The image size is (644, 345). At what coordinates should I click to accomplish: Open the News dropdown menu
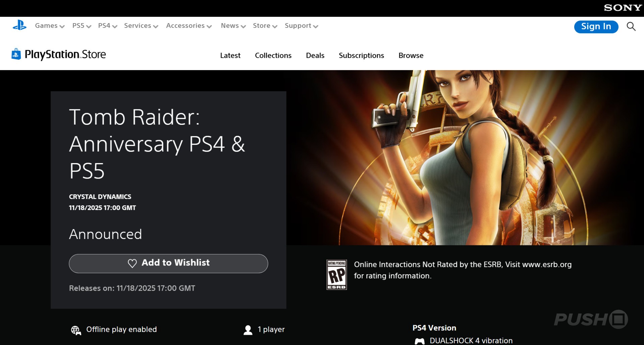(233, 26)
